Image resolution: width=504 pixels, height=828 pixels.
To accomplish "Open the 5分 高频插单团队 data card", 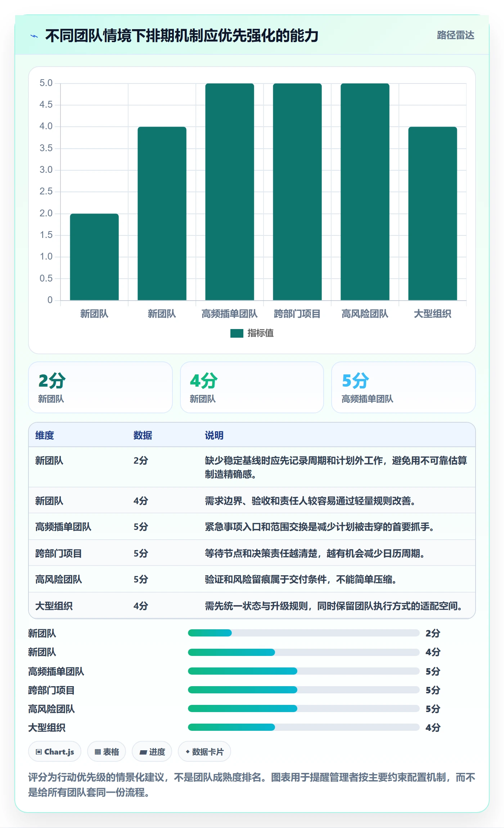I will pos(404,387).
